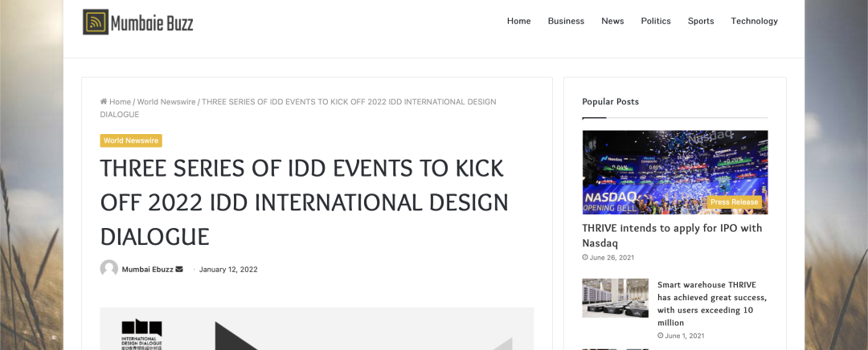
Task: Open the Smart warehouse THRIVE post link
Action: pos(712,303)
